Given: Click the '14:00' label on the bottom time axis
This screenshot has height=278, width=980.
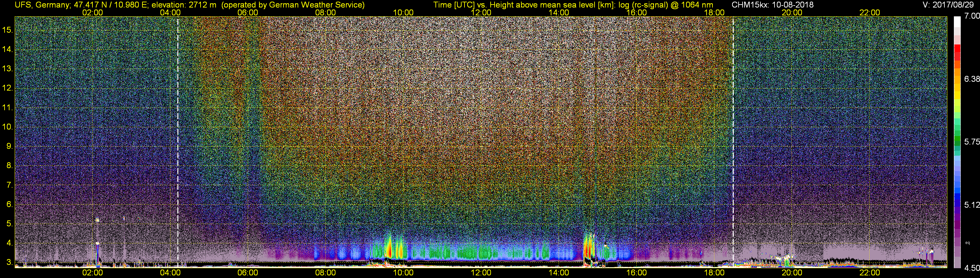Looking at the screenshot, I should point(559,273).
